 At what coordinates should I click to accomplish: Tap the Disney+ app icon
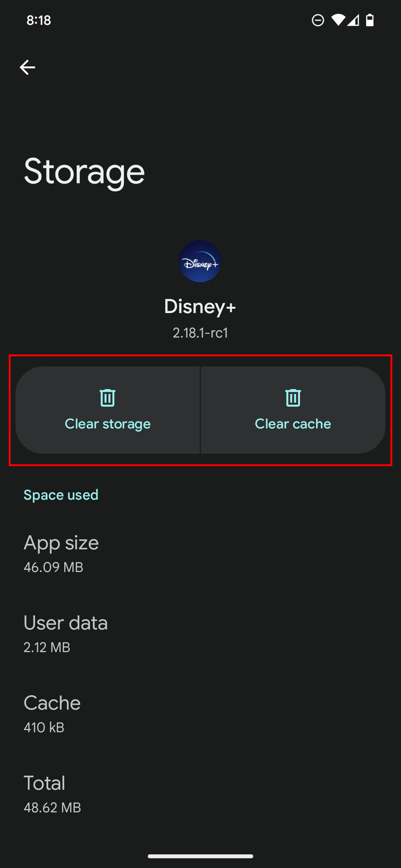click(x=200, y=262)
